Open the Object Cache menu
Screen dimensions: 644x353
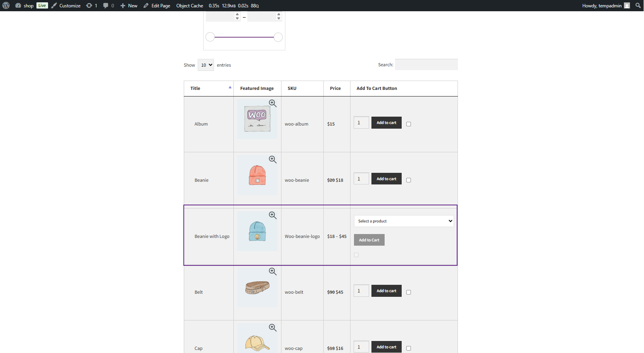[x=190, y=5]
